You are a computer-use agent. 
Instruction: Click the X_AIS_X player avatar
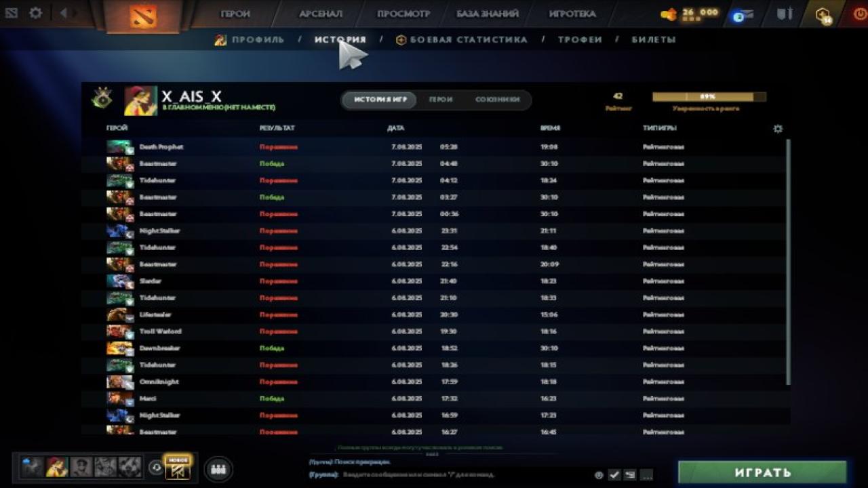point(140,100)
